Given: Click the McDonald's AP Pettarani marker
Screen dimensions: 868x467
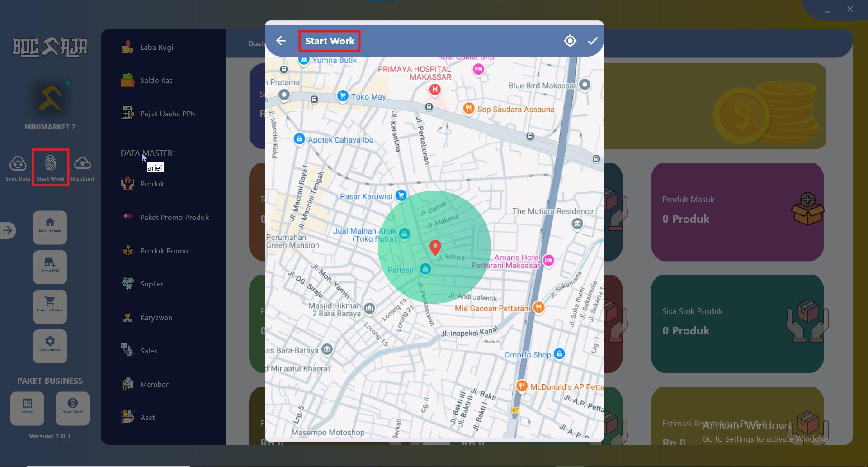Looking at the screenshot, I should tap(522, 386).
